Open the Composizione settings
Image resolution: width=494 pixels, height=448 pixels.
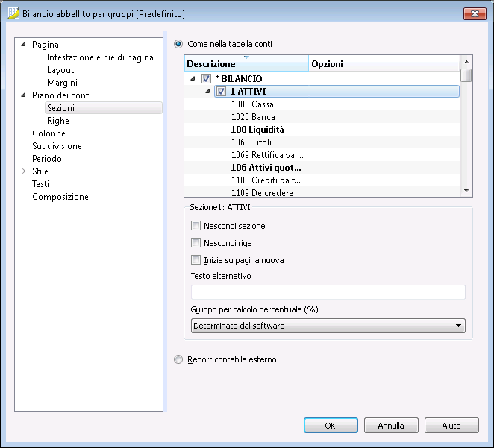pyautogui.click(x=60, y=197)
